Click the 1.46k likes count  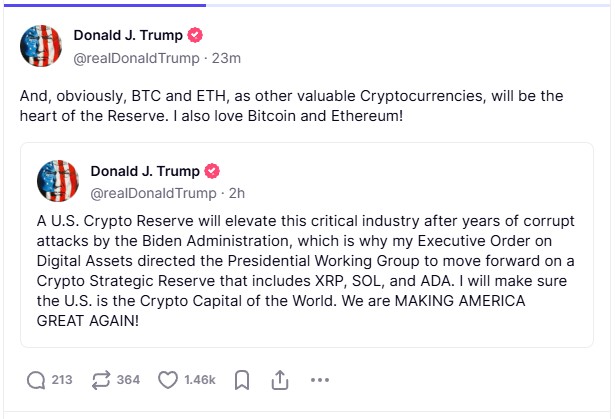click(200, 380)
